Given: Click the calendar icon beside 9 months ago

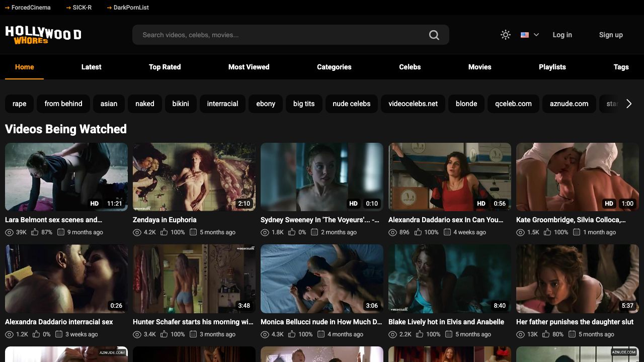Looking at the screenshot, I should tap(61, 232).
